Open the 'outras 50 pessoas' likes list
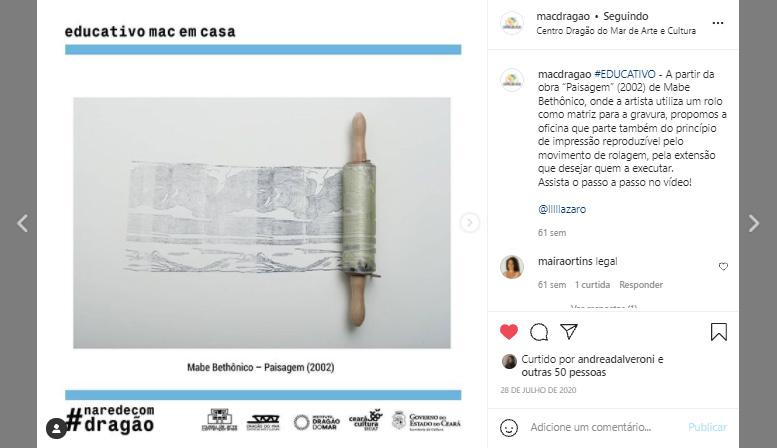777x448 pixels. (563, 372)
